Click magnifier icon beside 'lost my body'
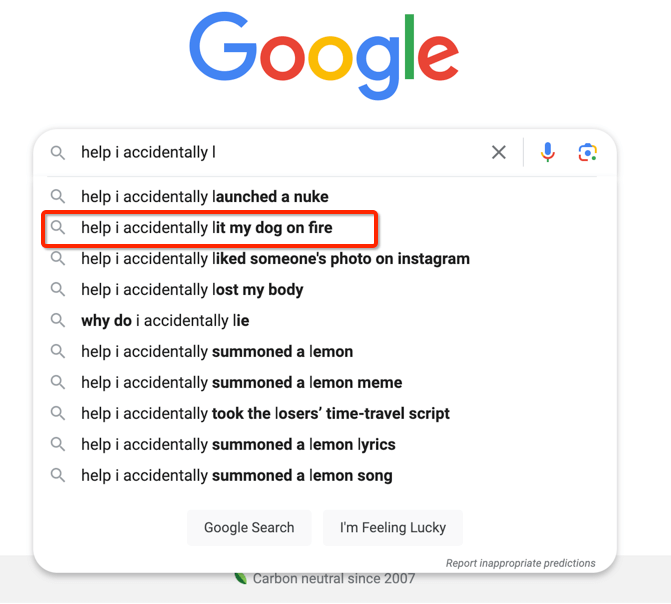This screenshot has width=671, height=604. [x=58, y=289]
